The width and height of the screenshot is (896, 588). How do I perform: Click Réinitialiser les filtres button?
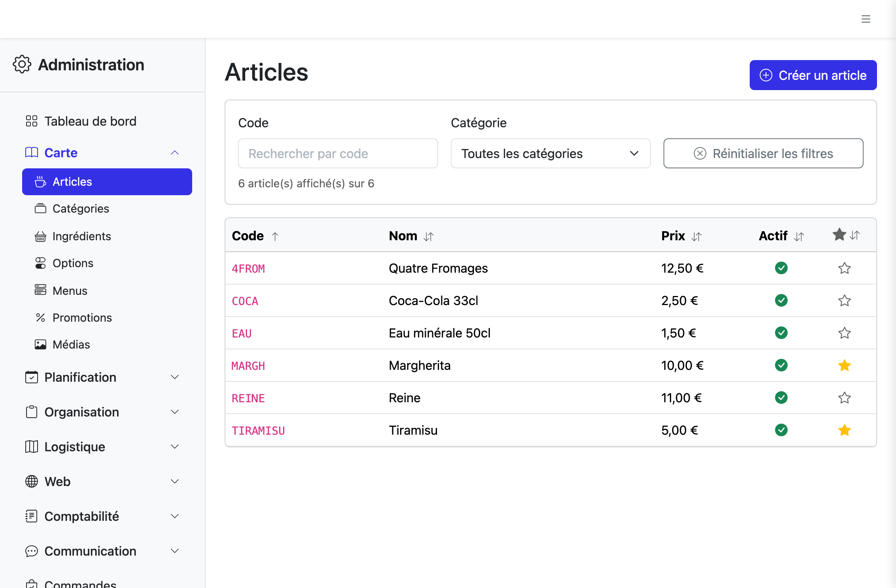click(763, 153)
